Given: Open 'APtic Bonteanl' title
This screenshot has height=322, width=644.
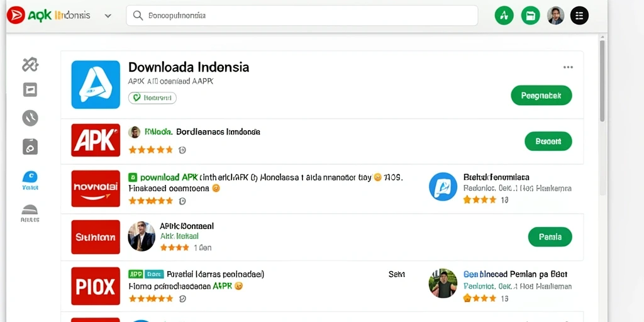Looking at the screenshot, I should point(187,226).
